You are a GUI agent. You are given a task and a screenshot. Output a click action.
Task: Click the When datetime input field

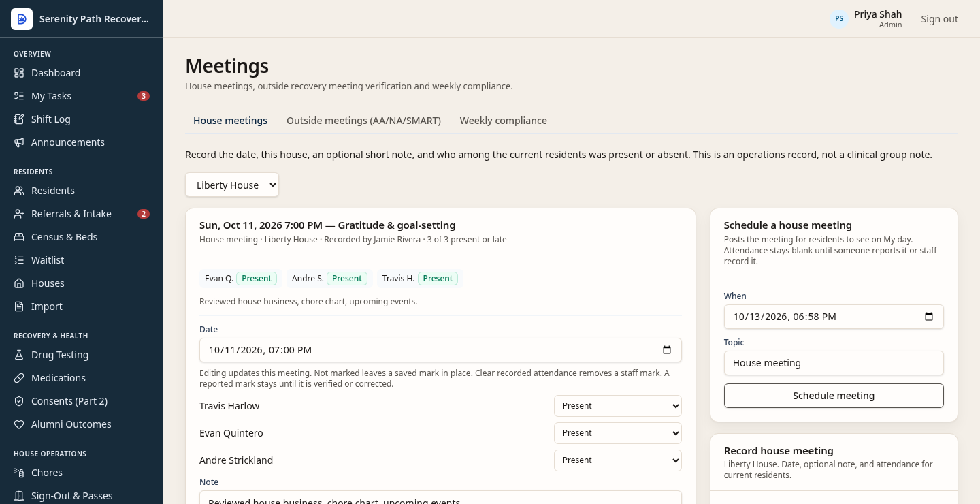(x=834, y=317)
